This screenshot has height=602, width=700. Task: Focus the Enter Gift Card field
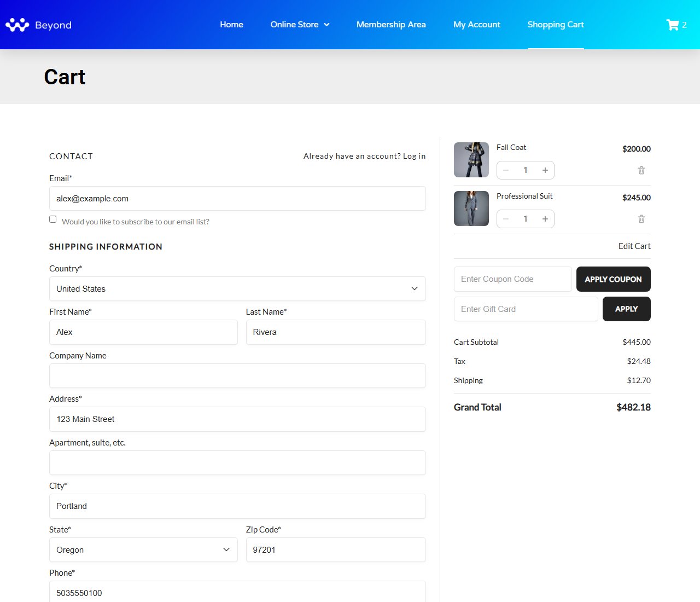(x=526, y=309)
